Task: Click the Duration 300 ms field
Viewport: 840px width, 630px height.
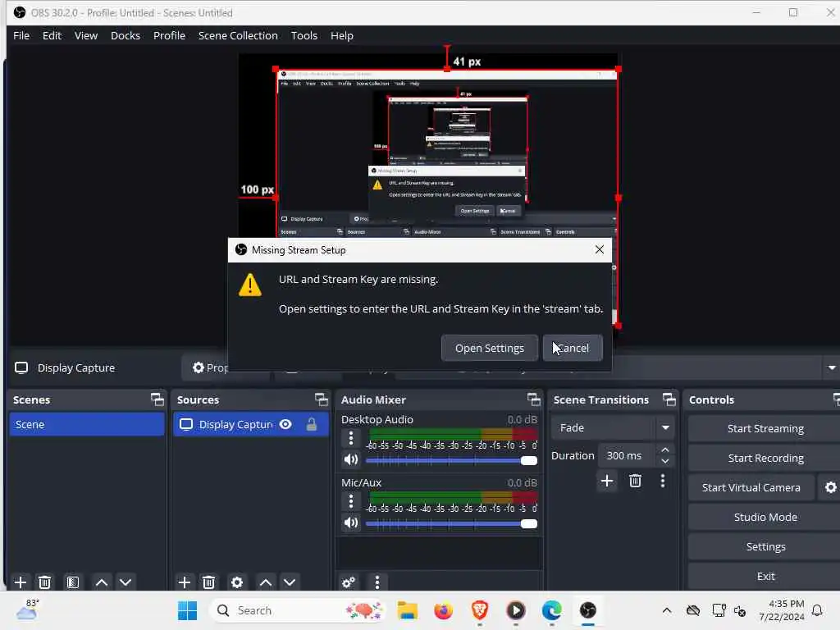Action: point(627,455)
